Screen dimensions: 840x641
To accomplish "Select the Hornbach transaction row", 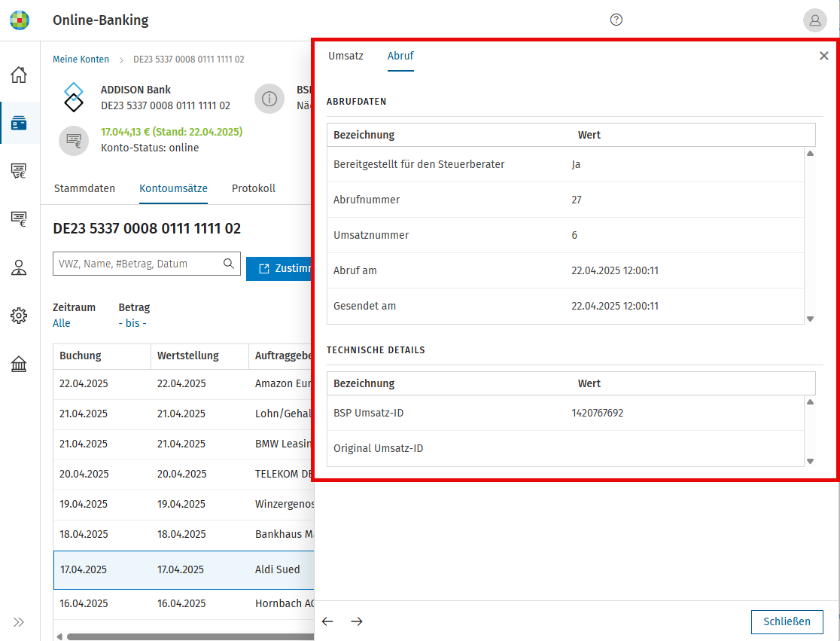I will pos(184,603).
